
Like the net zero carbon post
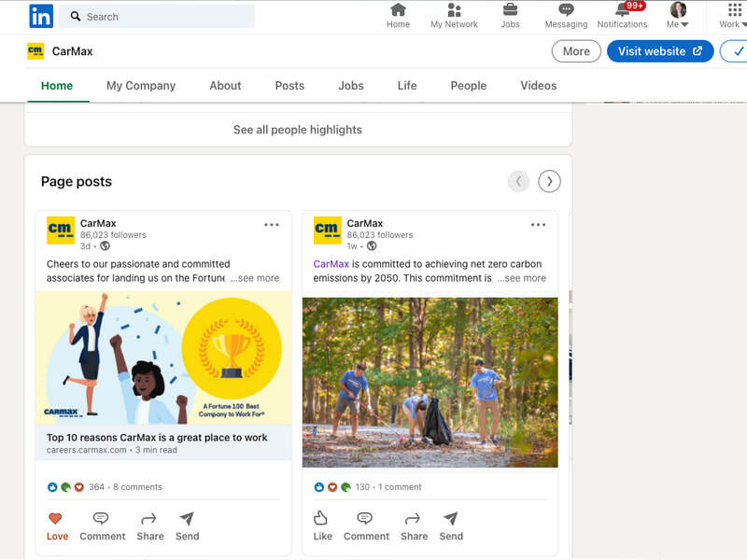coord(322,525)
